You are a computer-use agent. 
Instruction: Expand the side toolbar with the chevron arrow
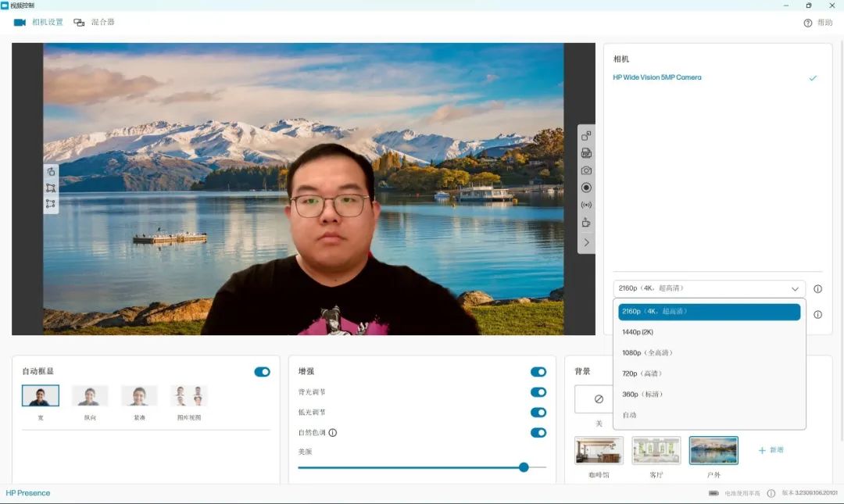(586, 243)
